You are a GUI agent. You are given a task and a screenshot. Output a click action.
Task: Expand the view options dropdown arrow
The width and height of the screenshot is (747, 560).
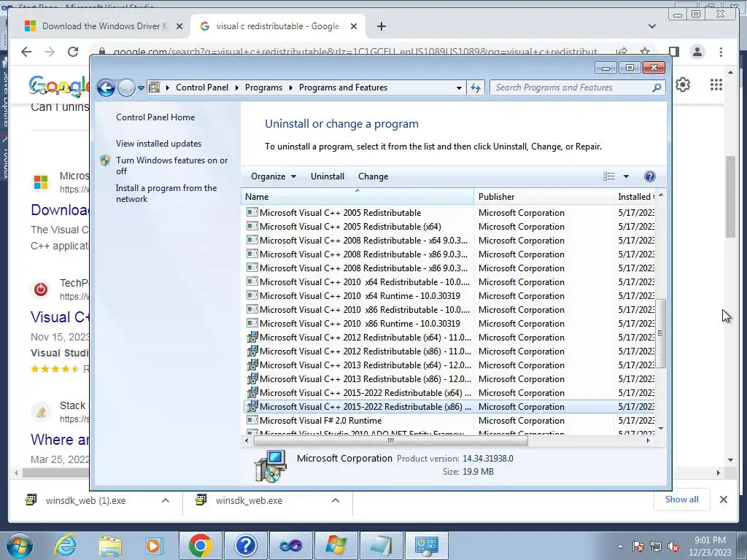(626, 176)
